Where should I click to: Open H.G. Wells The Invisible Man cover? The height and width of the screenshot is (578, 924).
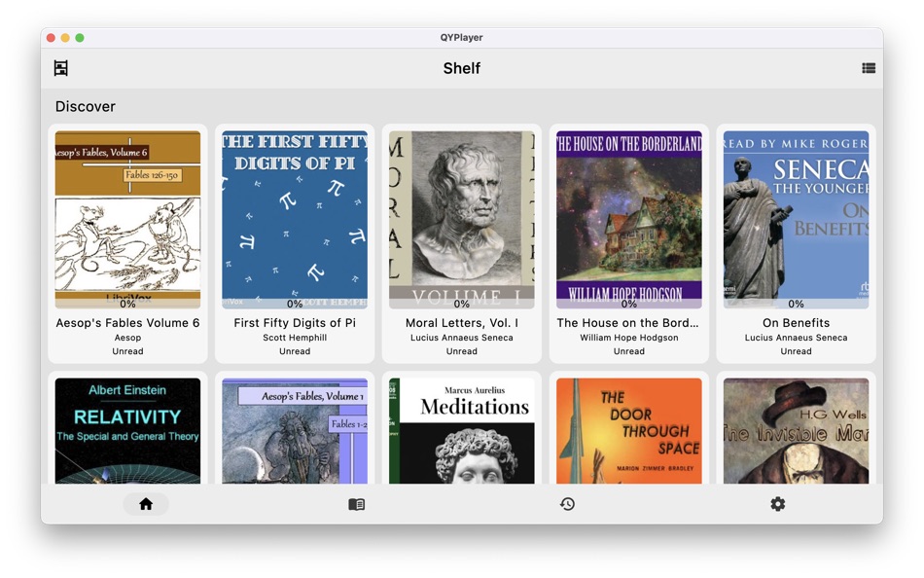click(797, 431)
